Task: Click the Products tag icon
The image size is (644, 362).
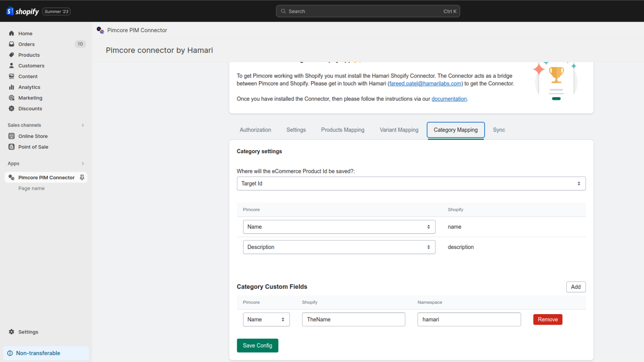Action: (12, 55)
